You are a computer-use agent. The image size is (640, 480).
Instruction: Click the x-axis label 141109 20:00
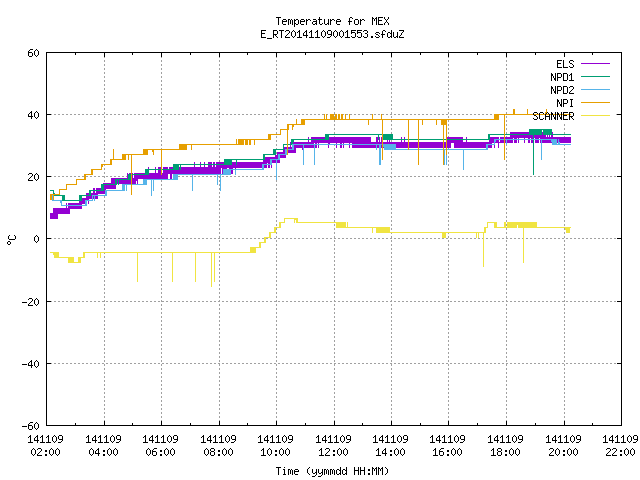click(563, 446)
